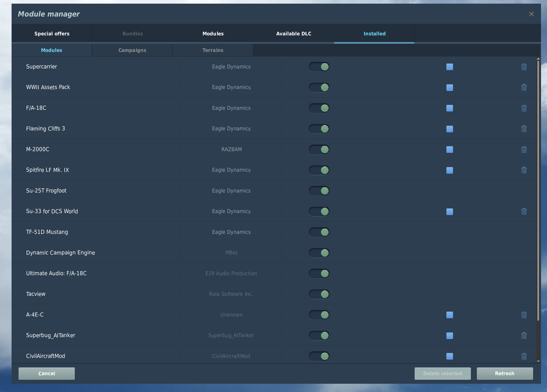
Task: Toggle the Flaming Cliffs 3 switch
Action: tap(319, 129)
